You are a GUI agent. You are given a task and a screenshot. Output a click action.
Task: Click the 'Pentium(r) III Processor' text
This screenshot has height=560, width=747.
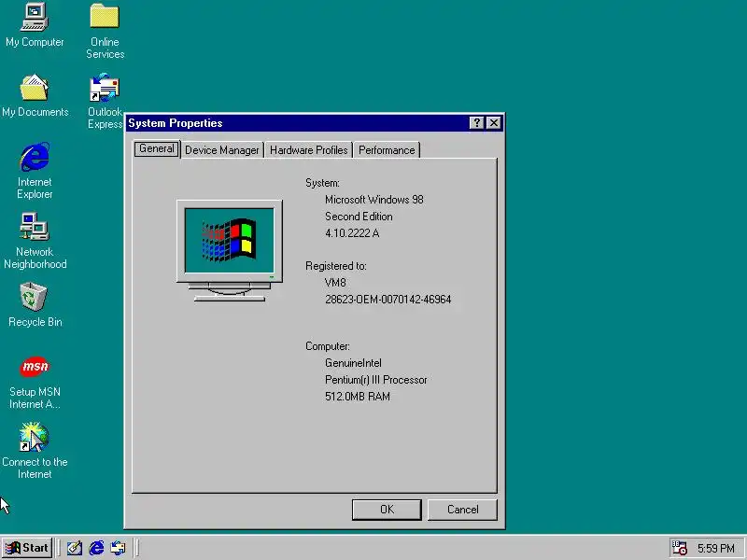[x=376, y=380]
